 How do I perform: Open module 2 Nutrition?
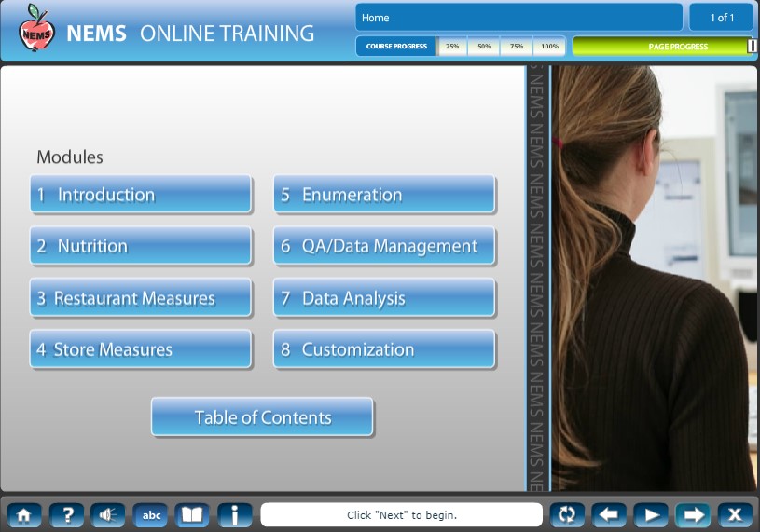pyautogui.click(x=141, y=246)
